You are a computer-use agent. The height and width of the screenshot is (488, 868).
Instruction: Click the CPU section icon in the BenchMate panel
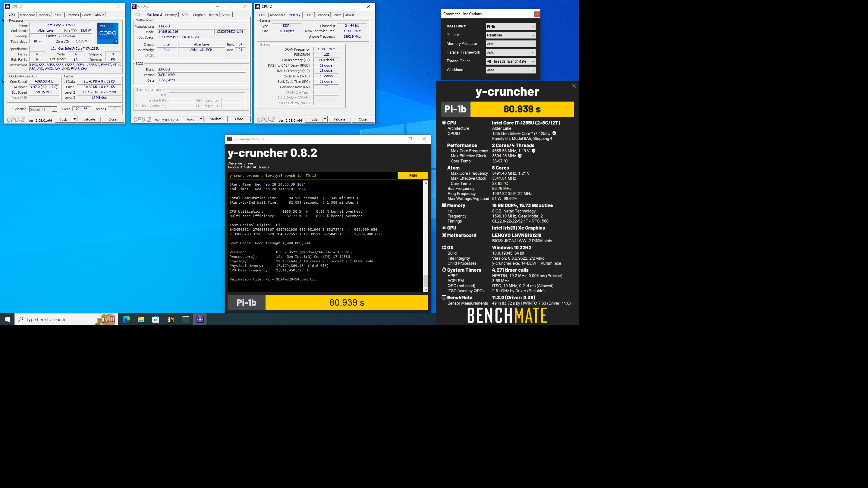444,123
